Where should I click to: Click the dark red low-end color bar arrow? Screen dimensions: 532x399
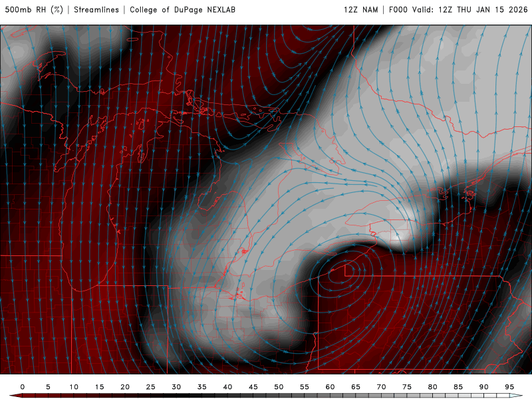(x=15, y=396)
